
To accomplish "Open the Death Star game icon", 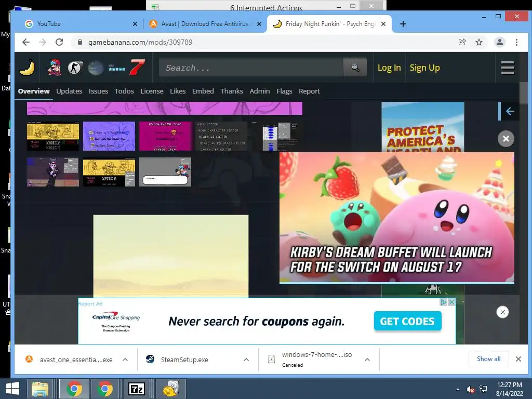I will pyautogui.click(x=96, y=68).
